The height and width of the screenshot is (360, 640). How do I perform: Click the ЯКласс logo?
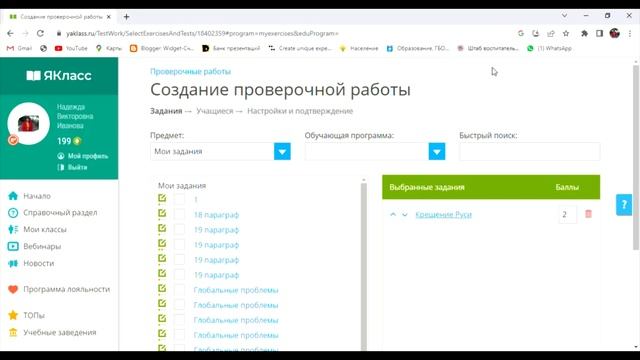(59, 76)
